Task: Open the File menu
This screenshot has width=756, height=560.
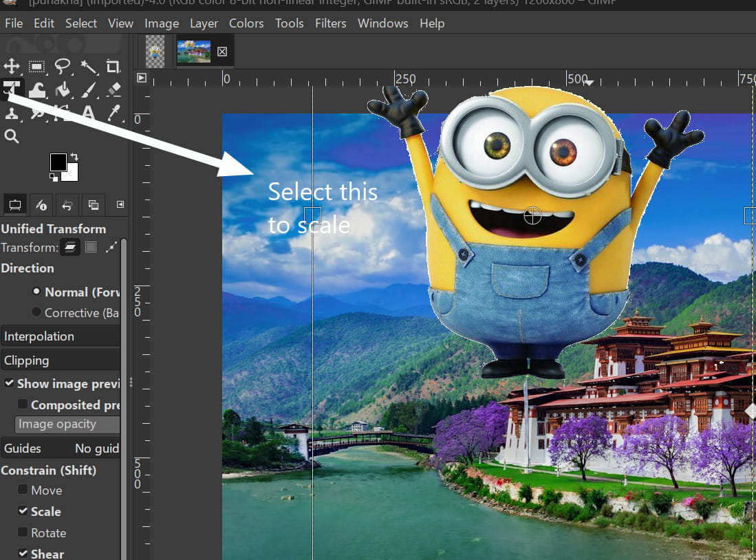Action: [x=14, y=23]
